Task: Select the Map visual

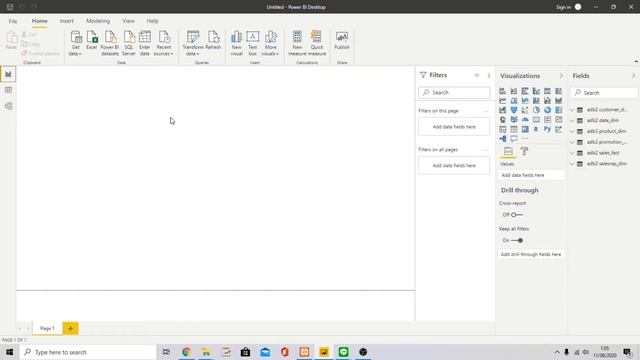Action: 502,120
